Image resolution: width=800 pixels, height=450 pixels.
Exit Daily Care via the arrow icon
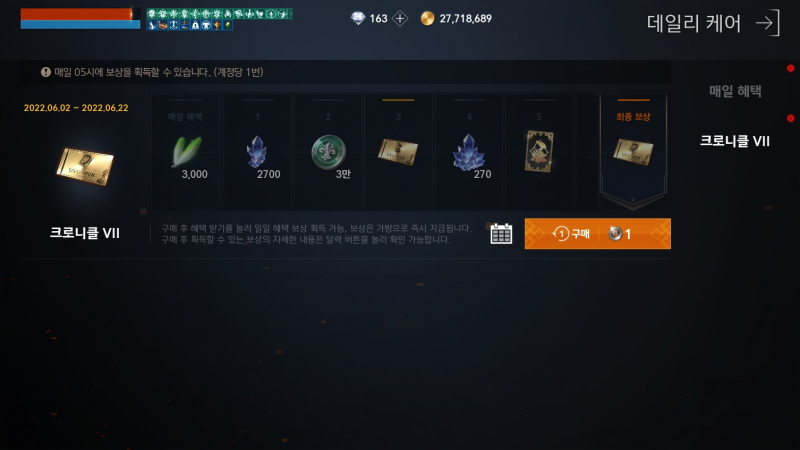pos(768,23)
